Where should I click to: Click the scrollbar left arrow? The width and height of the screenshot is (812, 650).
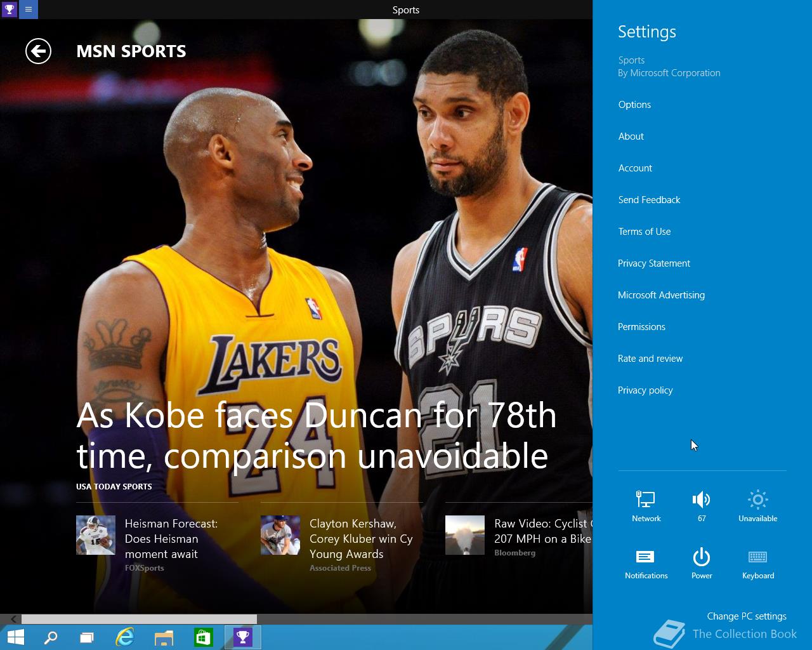pos(13,619)
